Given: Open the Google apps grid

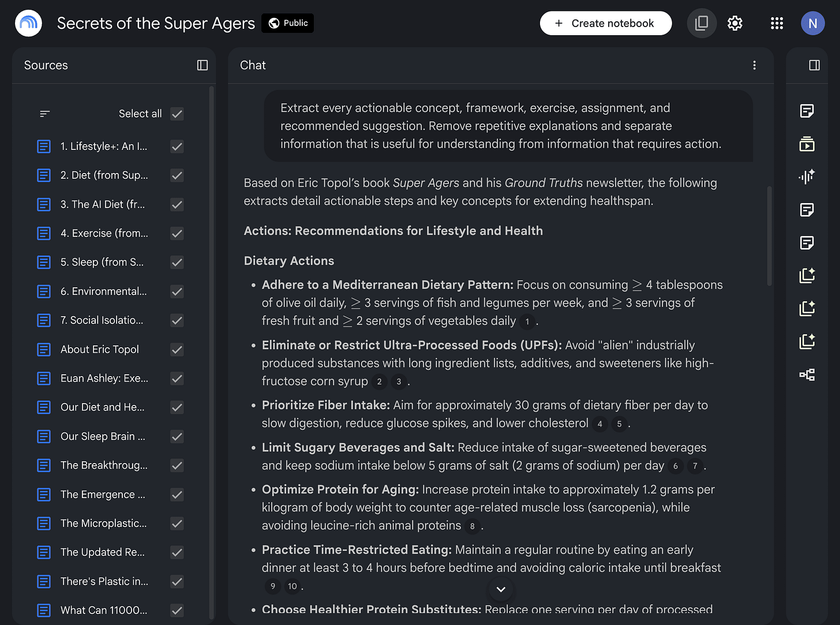Looking at the screenshot, I should pos(777,23).
